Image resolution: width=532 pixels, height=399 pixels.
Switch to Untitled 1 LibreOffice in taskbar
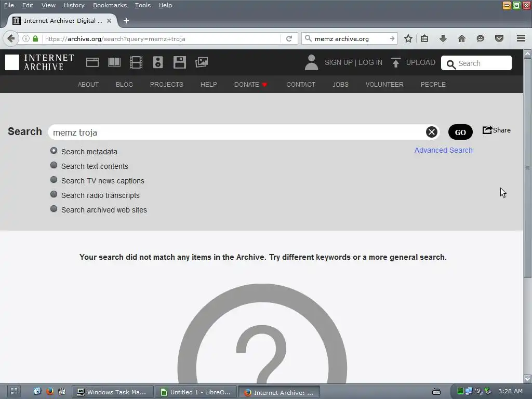196,392
